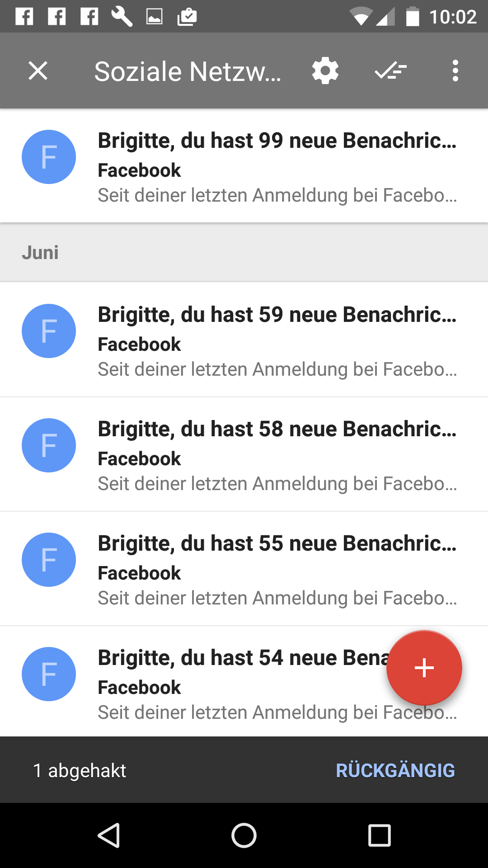Tap the Juni section header
This screenshot has width=488, height=868.
point(244,252)
